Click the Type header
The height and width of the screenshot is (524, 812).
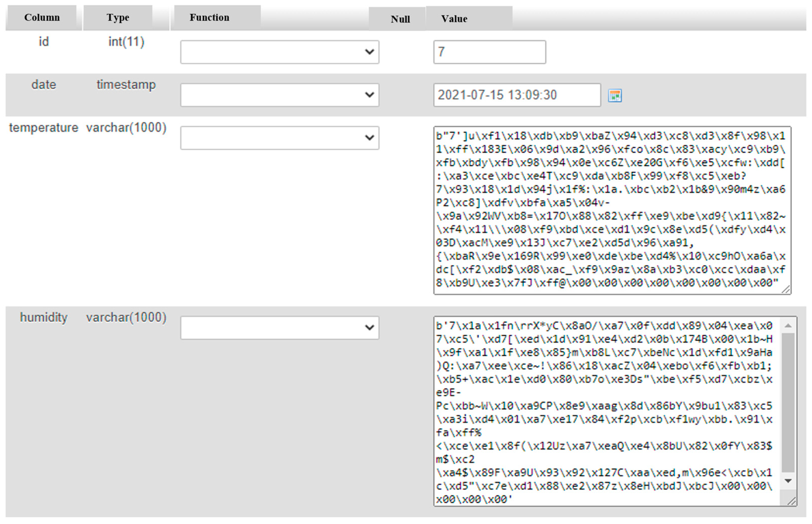[x=118, y=18]
